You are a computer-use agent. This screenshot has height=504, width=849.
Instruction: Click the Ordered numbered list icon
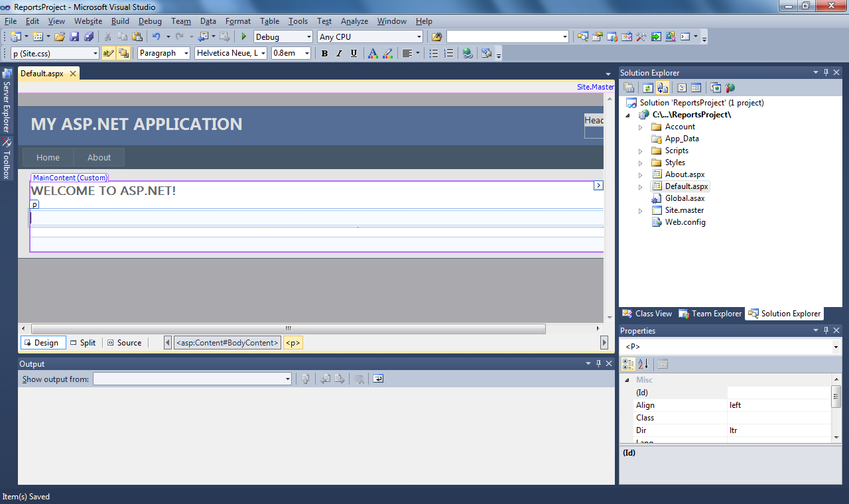[448, 53]
